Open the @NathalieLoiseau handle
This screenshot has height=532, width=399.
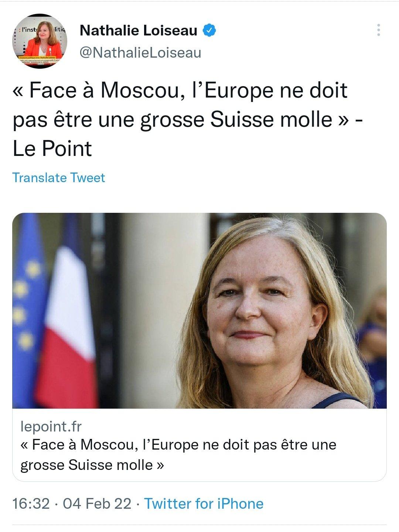pyautogui.click(x=140, y=52)
